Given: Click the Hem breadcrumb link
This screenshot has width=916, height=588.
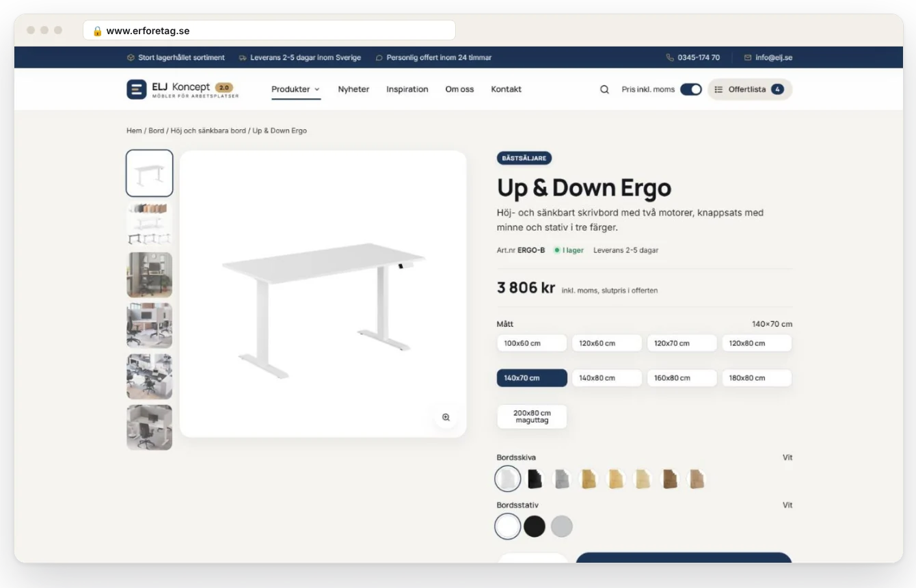Looking at the screenshot, I should (134, 131).
